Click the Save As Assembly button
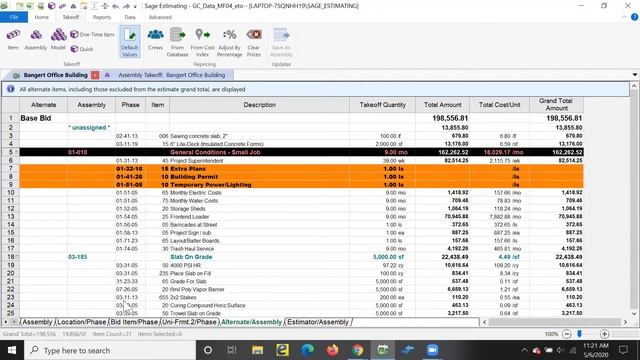This screenshot has height=360, width=640. (281, 42)
